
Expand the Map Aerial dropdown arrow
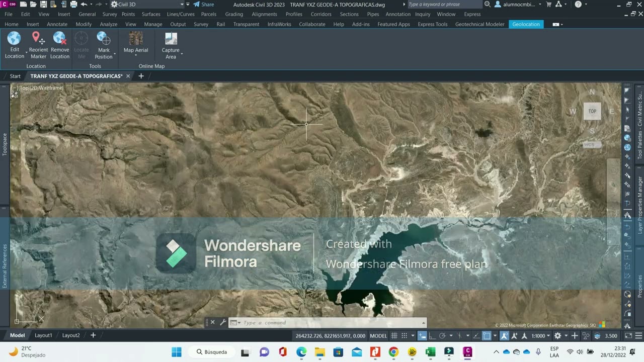point(136,55)
